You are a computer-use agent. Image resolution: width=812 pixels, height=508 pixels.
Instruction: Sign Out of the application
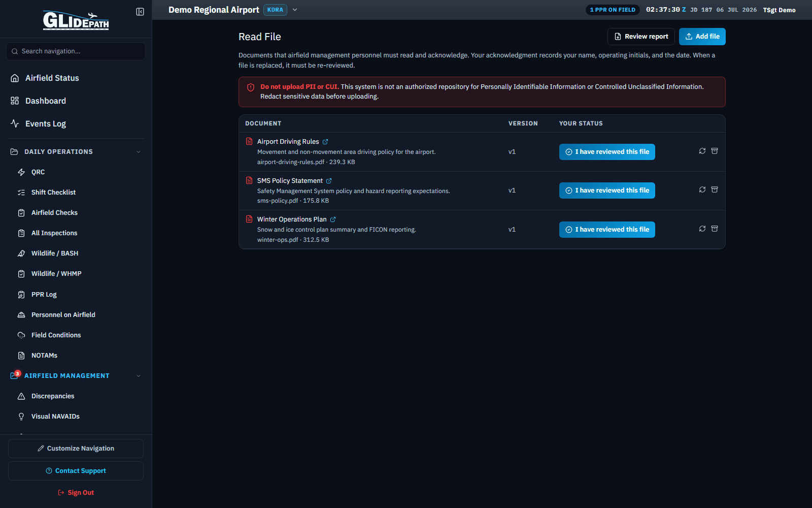76,493
